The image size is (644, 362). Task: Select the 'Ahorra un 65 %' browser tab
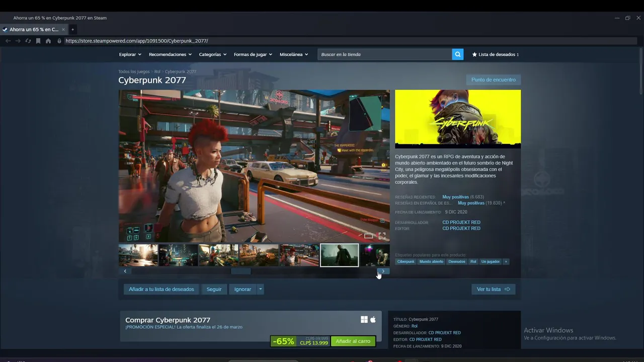pos(34,30)
